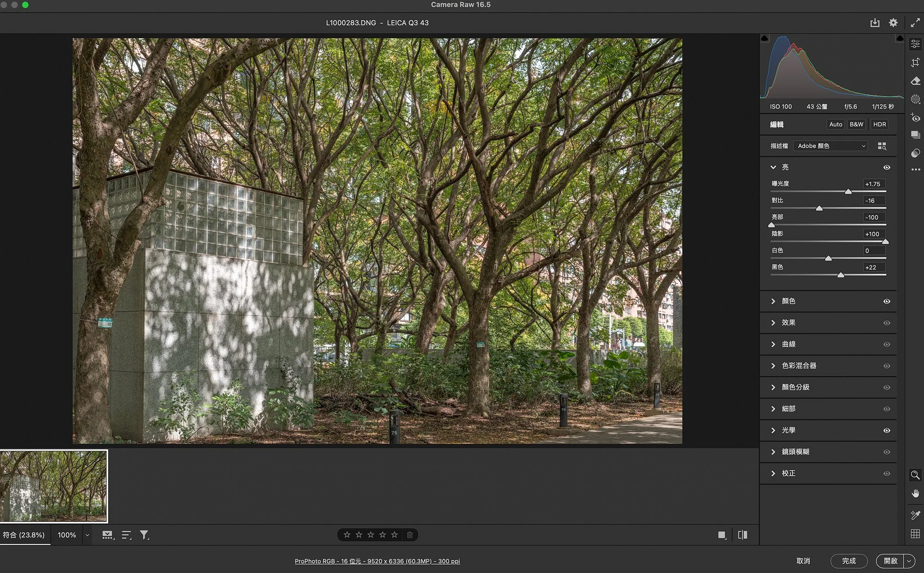Select the Red eye removal tool
This screenshot has height=573, width=924.
[915, 118]
